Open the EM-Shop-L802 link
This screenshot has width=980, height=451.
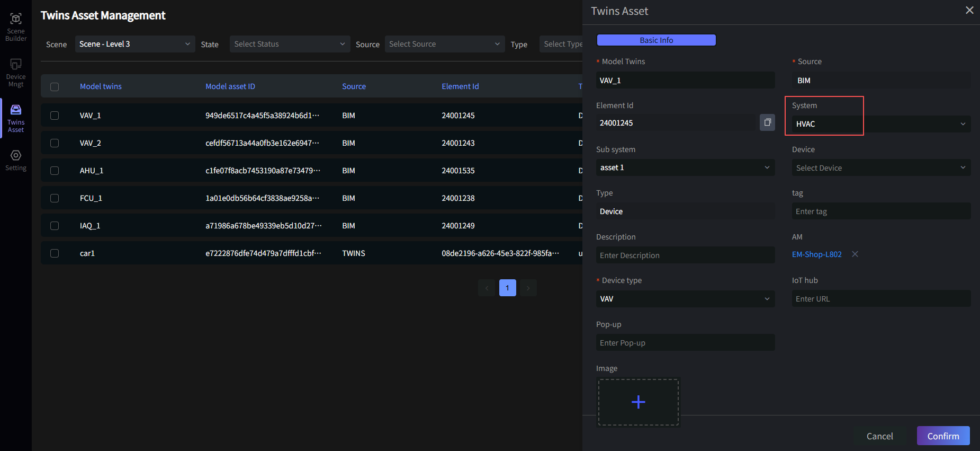(x=816, y=254)
